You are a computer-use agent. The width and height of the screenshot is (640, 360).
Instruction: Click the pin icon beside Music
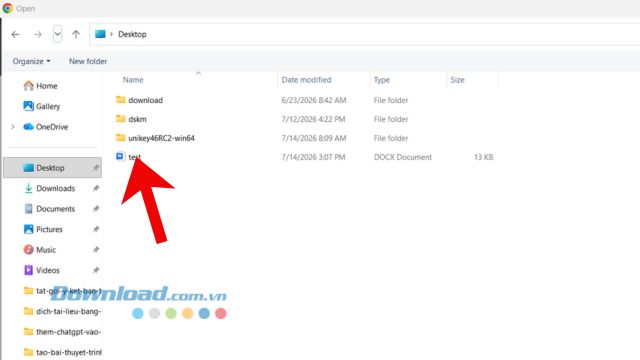tap(96, 249)
